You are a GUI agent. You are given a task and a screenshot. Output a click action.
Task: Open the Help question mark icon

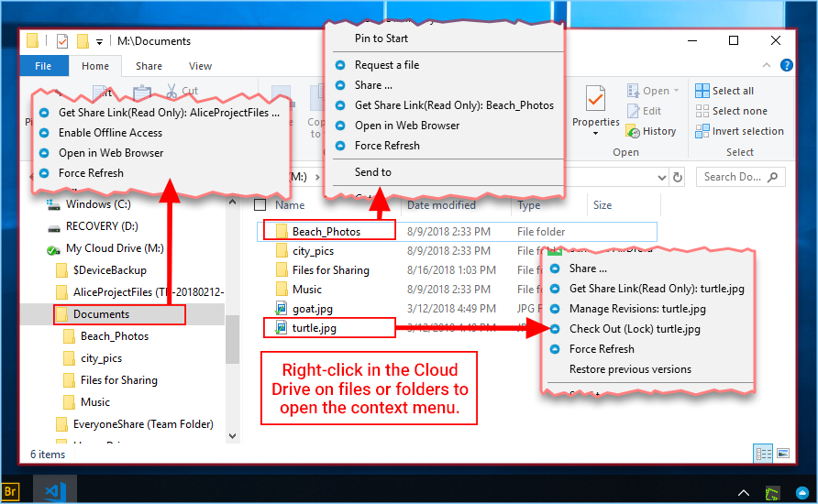coord(786,65)
